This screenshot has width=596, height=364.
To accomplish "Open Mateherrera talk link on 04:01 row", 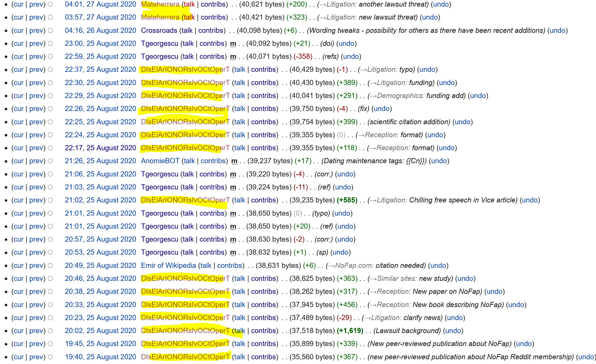I will point(189,4).
